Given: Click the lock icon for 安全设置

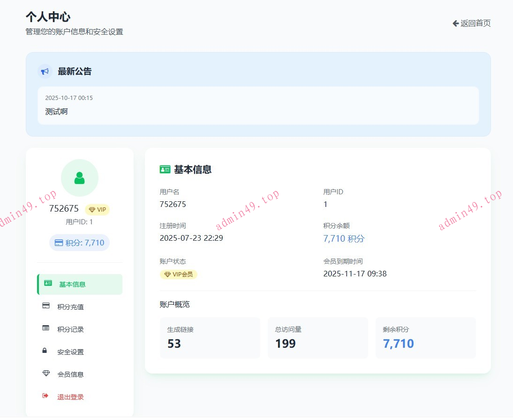Looking at the screenshot, I should click(x=45, y=351).
